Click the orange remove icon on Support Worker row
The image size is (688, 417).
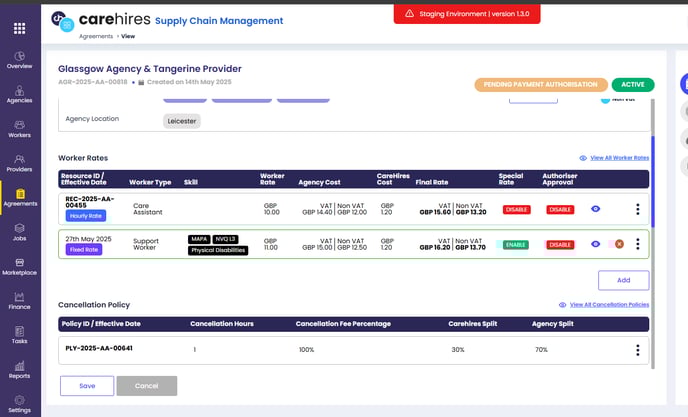pyautogui.click(x=619, y=244)
